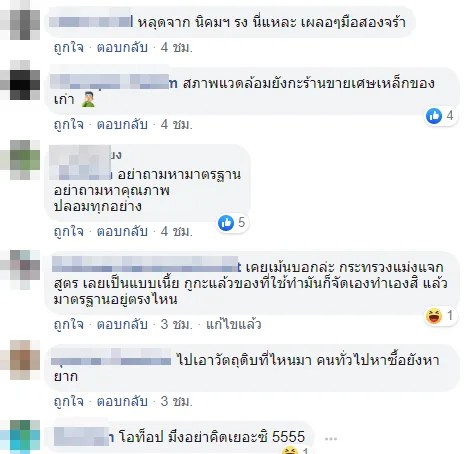Open the first commenter's pixelated avatar
Image resolution: width=475 pixels, height=454 pixels.
(20, 19)
